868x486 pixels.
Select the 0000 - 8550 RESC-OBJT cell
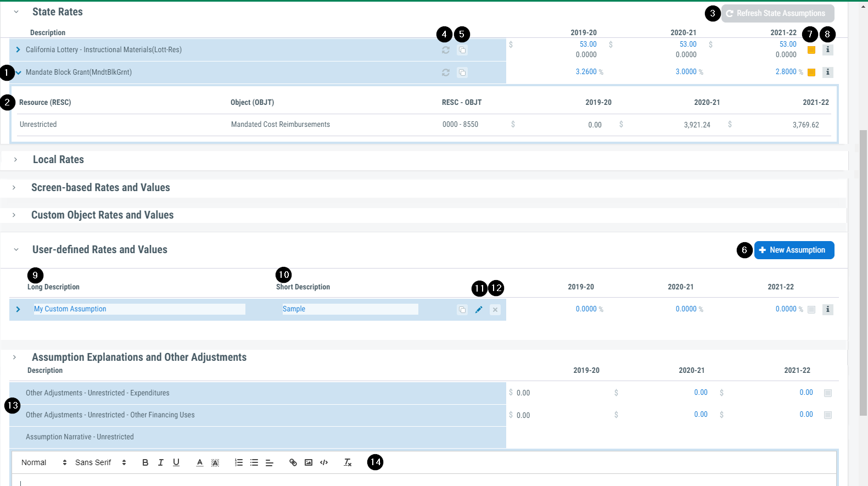point(460,125)
